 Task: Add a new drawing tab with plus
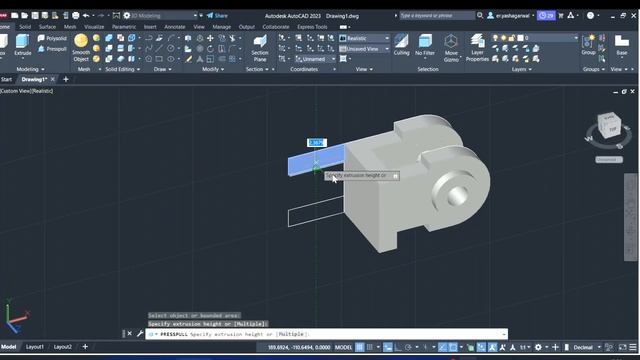[x=66, y=79]
